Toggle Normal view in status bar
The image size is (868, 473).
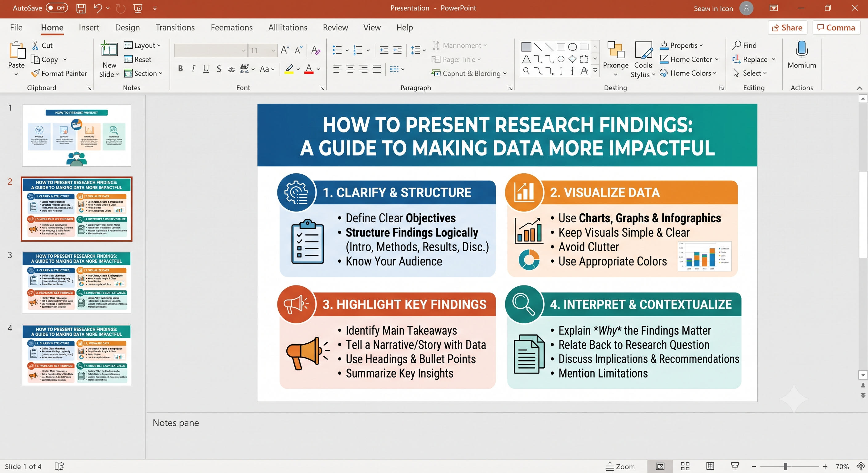660,466
